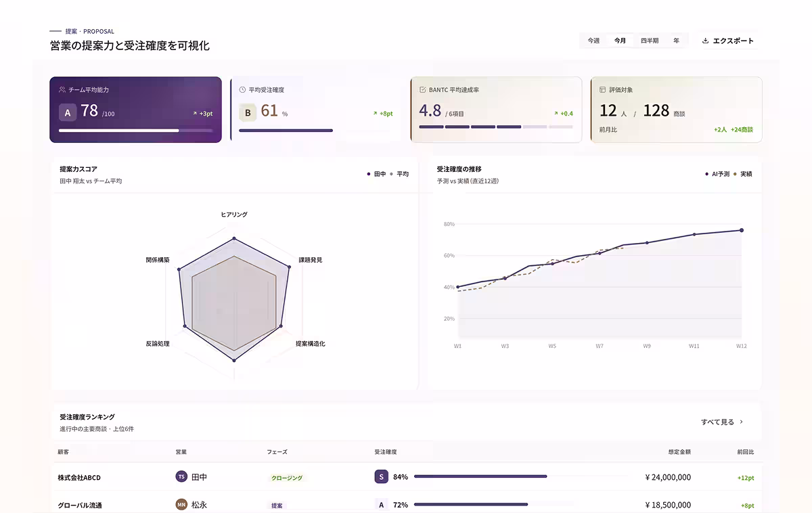This screenshot has width=812, height=513.
Task: Click the layout icon beside 評価対象
Action: (x=603, y=89)
